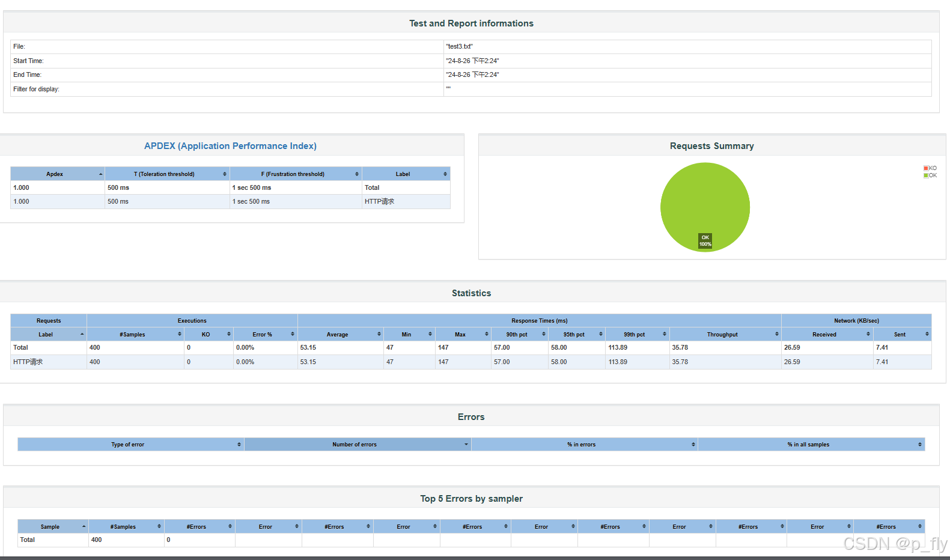
Task: Click the 1.000 Apdex value in Total row
Action: [x=21, y=188]
